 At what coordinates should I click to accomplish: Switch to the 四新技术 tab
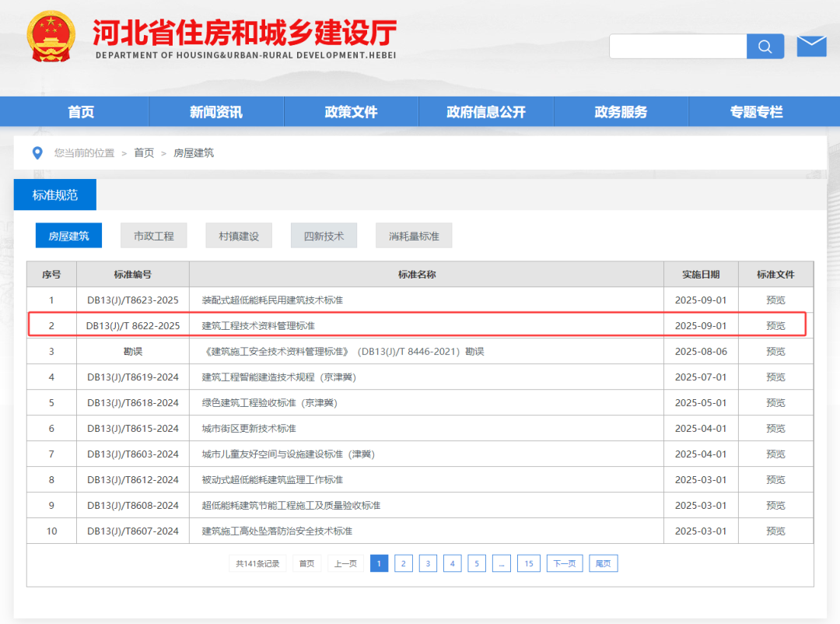point(324,236)
